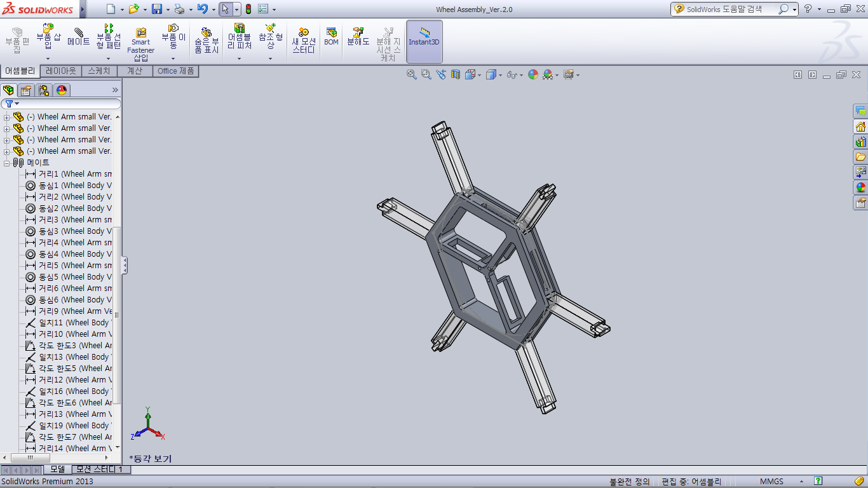Click the 메이트 (Mate) tool icon
868x488 pixels.
[78, 37]
